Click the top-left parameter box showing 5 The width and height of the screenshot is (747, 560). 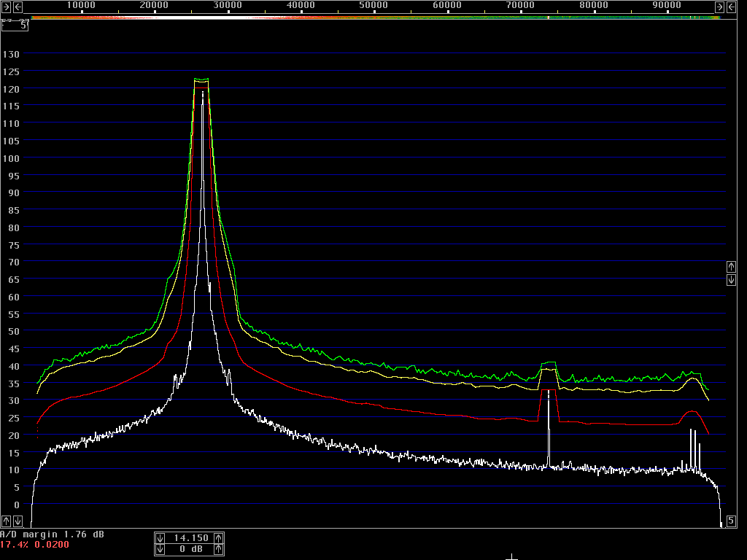(x=15, y=26)
